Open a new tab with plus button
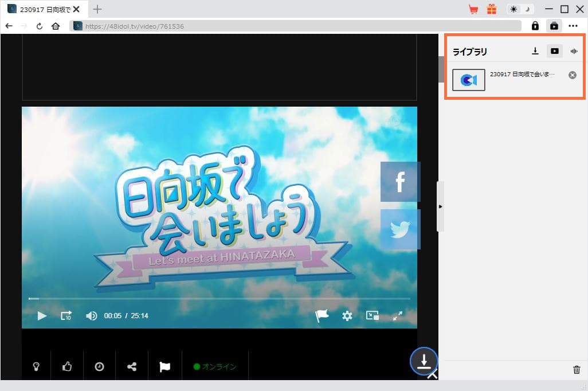 click(97, 9)
